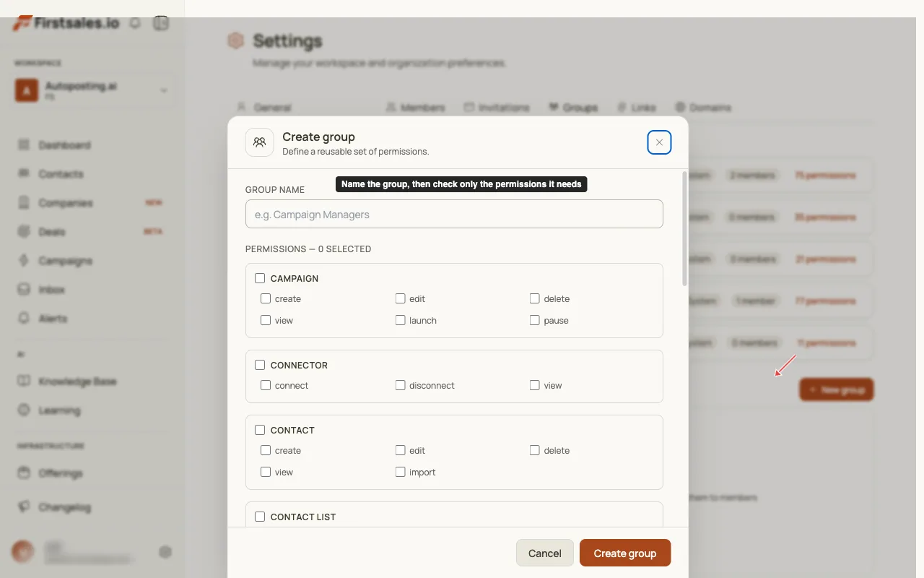This screenshot has width=924, height=578.
Task: Check the CAMPAIGN group checkbox
Action: click(x=260, y=278)
